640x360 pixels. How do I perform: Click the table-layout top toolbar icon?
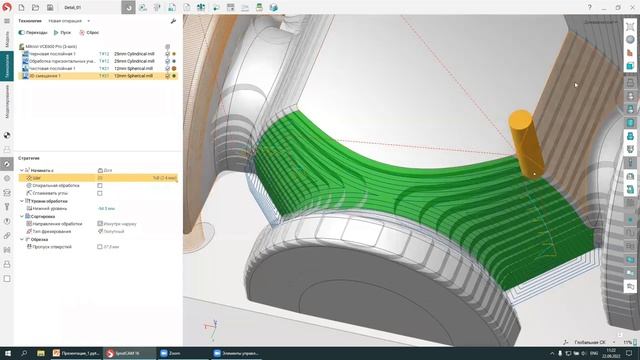230,7
